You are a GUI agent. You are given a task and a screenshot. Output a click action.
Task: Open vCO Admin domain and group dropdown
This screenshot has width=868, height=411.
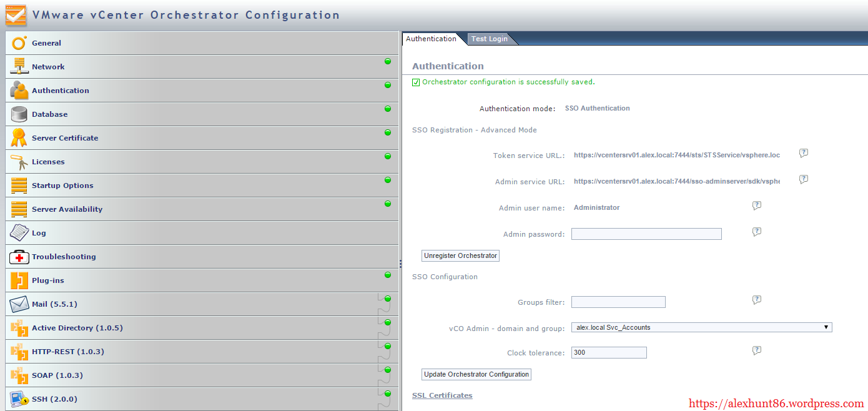(x=701, y=327)
